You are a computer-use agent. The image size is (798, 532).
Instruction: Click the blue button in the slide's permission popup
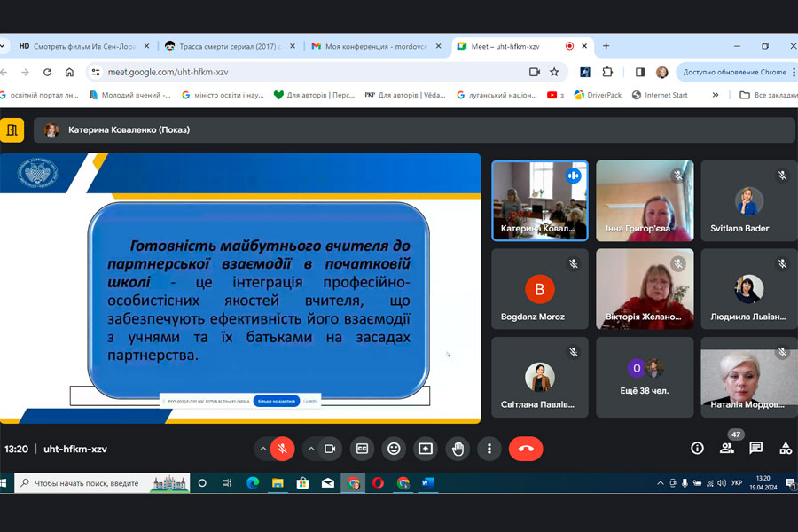(x=277, y=401)
